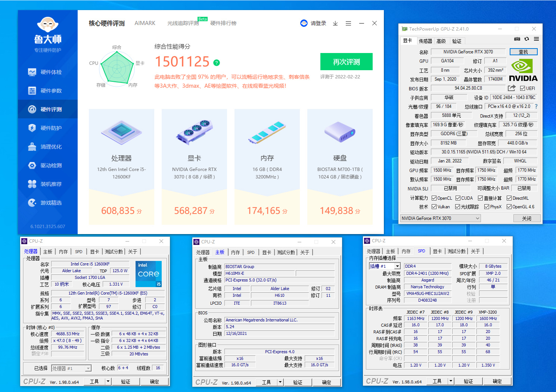Open the memory slot dropdown 插槽 #1
The width and height of the screenshot is (556, 392).
[x=385, y=266]
